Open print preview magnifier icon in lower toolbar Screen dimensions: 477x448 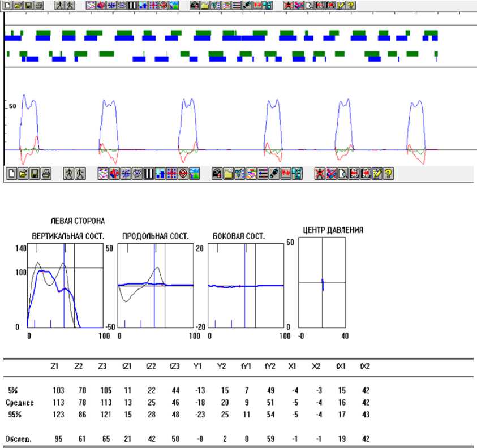pos(343,173)
